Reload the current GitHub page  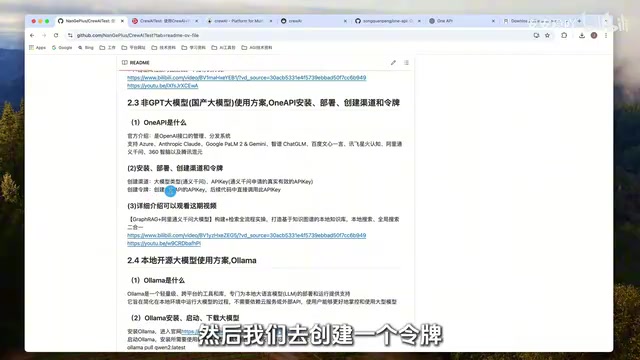(56, 36)
